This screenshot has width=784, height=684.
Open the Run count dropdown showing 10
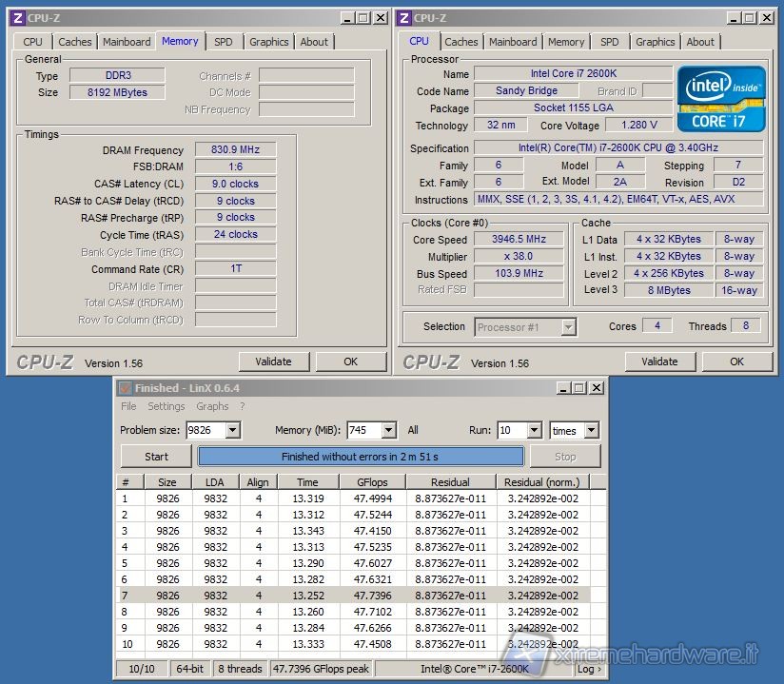(533, 431)
